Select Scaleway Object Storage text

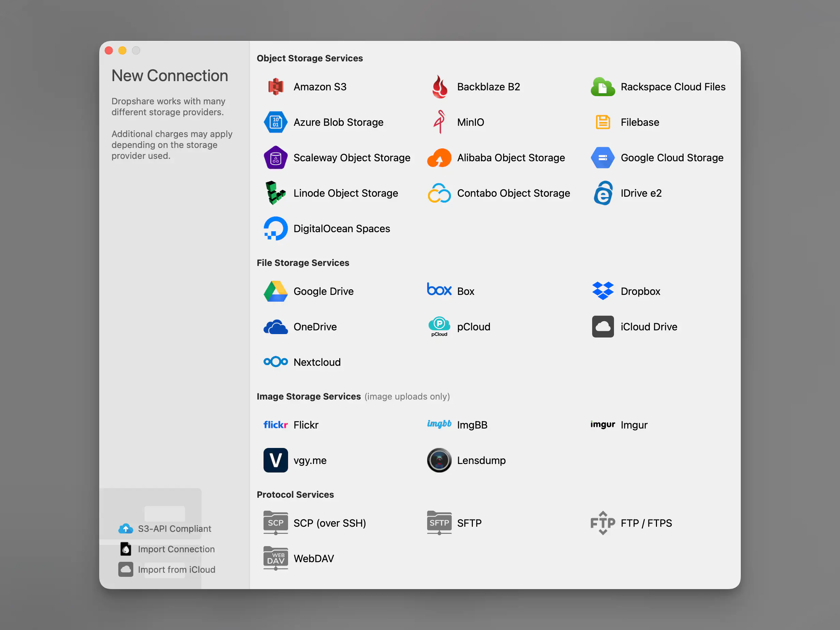tap(351, 157)
